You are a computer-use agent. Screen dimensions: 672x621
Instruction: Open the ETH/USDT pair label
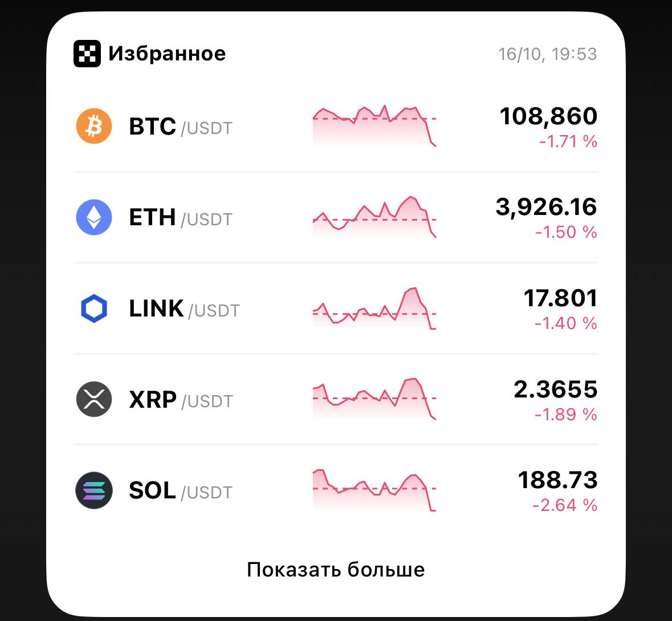pyautogui.click(x=181, y=218)
